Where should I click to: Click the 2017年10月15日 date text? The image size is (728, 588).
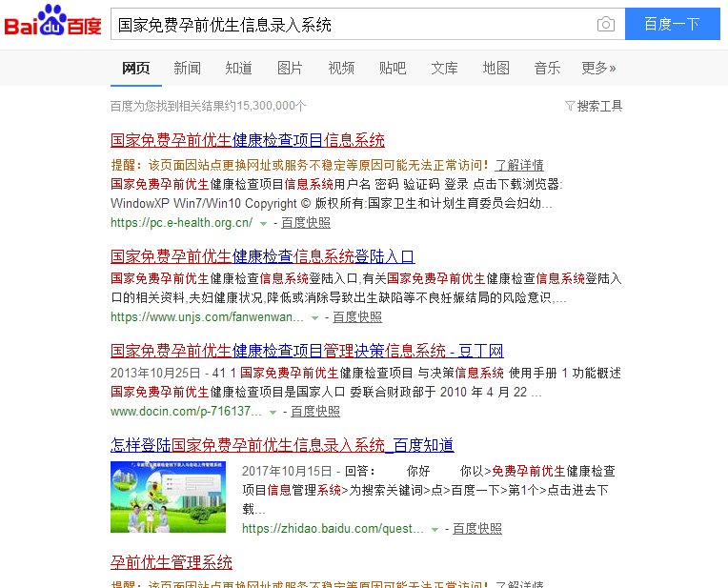tap(287, 471)
